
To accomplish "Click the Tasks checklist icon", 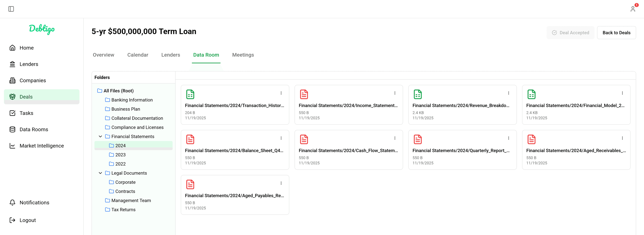I will point(13,113).
